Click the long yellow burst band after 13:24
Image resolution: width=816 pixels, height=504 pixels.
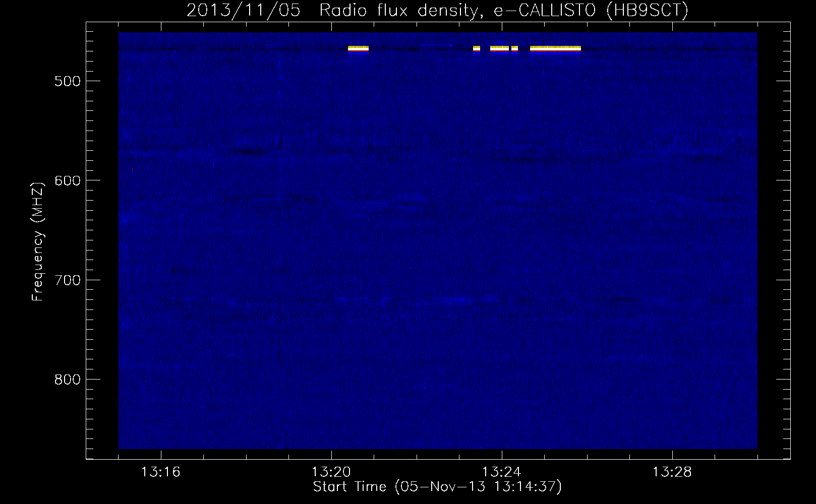tap(555, 49)
